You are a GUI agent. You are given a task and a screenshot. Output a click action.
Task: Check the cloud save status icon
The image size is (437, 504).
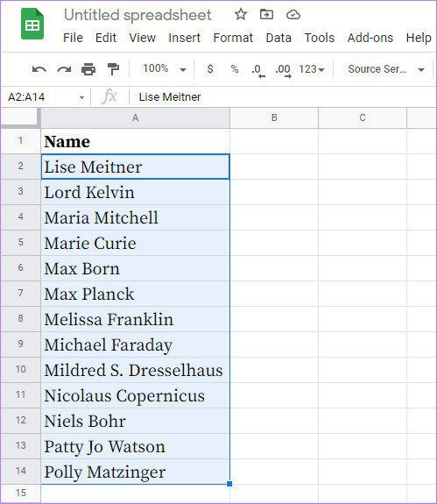click(x=293, y=15)
